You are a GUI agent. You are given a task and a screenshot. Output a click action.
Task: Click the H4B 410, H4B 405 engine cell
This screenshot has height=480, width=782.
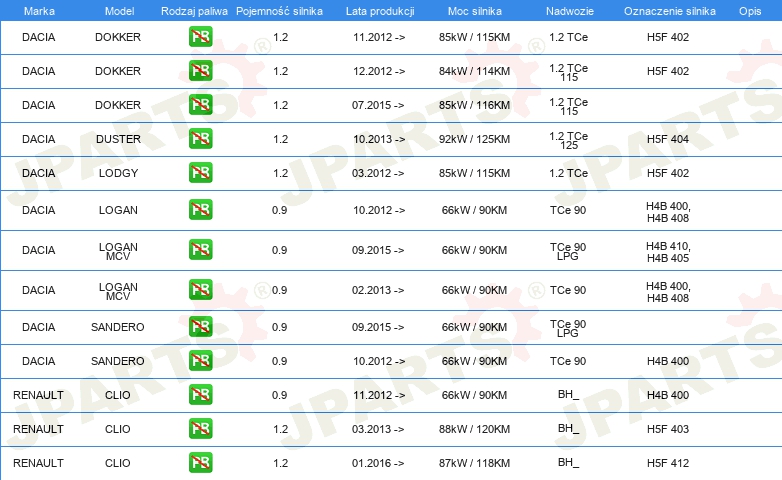pos(668,252)
